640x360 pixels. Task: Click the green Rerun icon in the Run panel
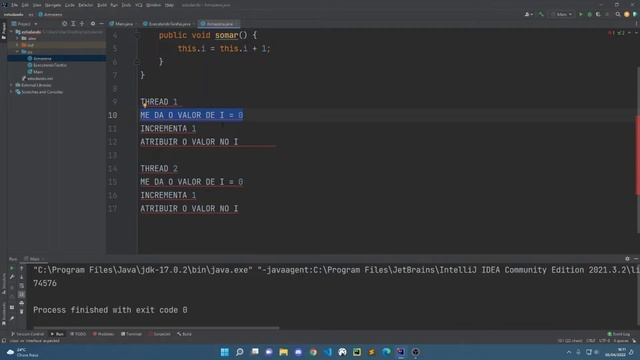click(12, 268)
